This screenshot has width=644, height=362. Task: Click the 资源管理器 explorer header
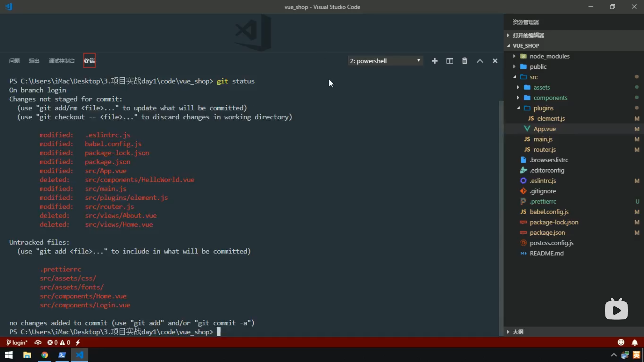click(x=526, y=22)
